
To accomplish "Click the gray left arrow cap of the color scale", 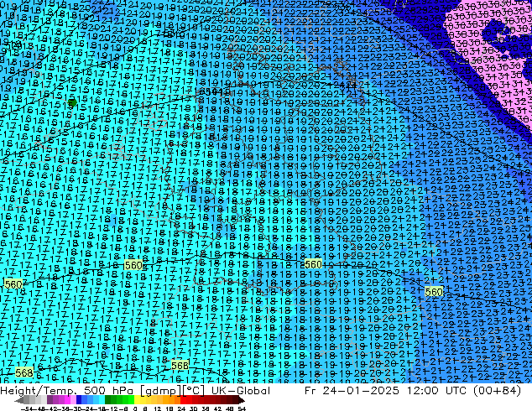I will (19, 401).
